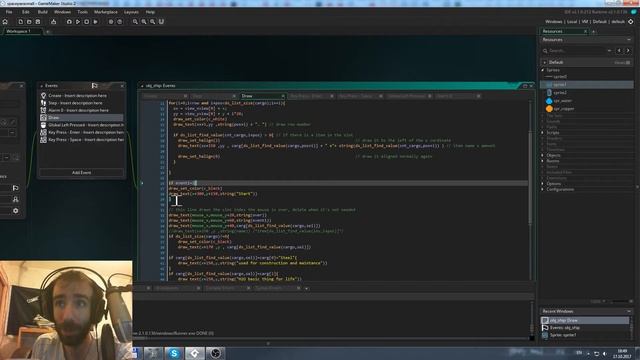Click the Add Event button

coord(81,173)
